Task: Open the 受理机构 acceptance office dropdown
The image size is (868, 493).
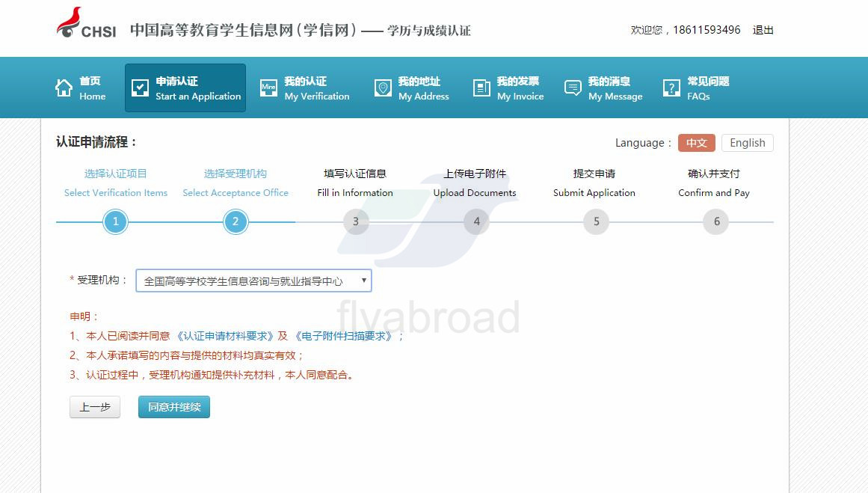Action: pos(253,281)
